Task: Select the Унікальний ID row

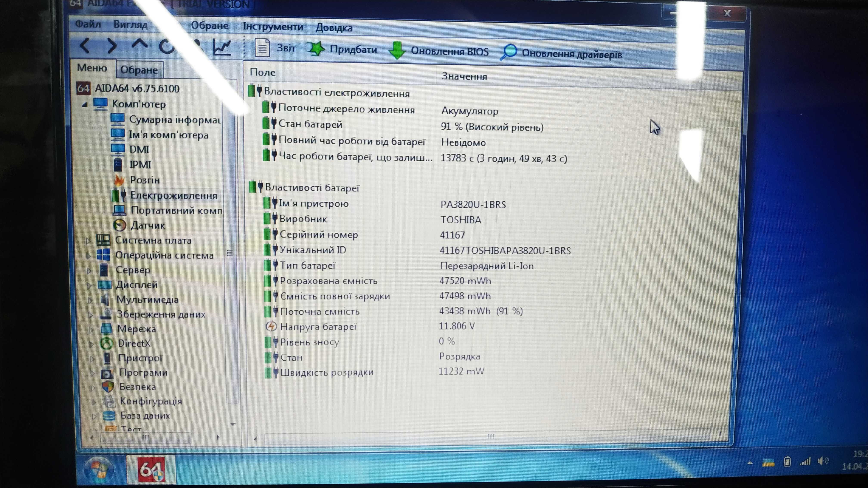Action: (x=417, y=250)
